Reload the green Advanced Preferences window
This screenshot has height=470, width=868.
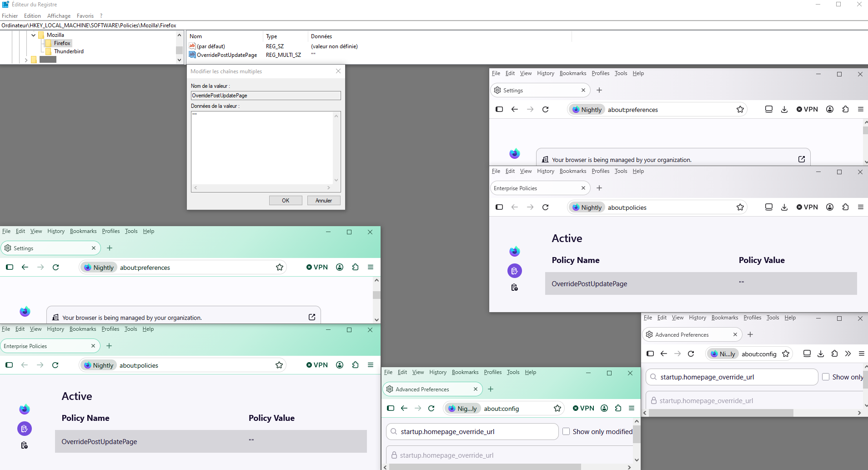click(x=431, y=408)
